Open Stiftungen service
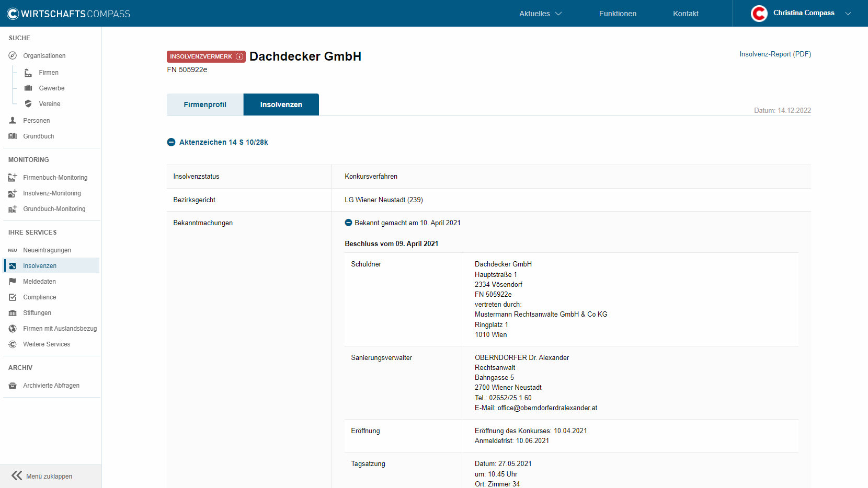868x488 pixels. (37, 313)
